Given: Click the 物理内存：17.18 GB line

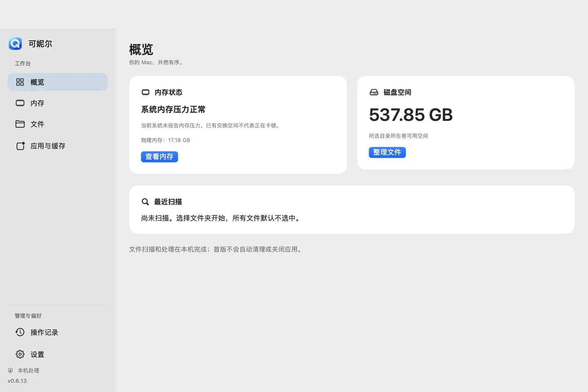Looking at the screenshot, I should coord(165,140).
